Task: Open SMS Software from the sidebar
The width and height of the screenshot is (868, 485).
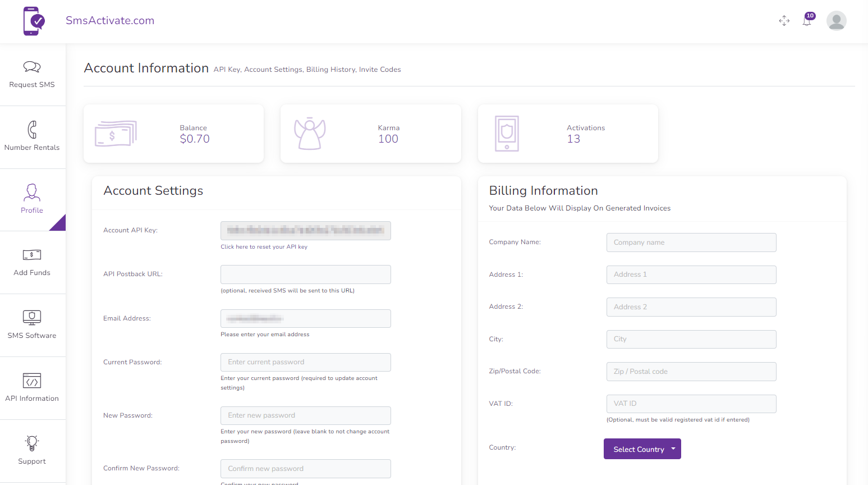Action: pos(32,326)
